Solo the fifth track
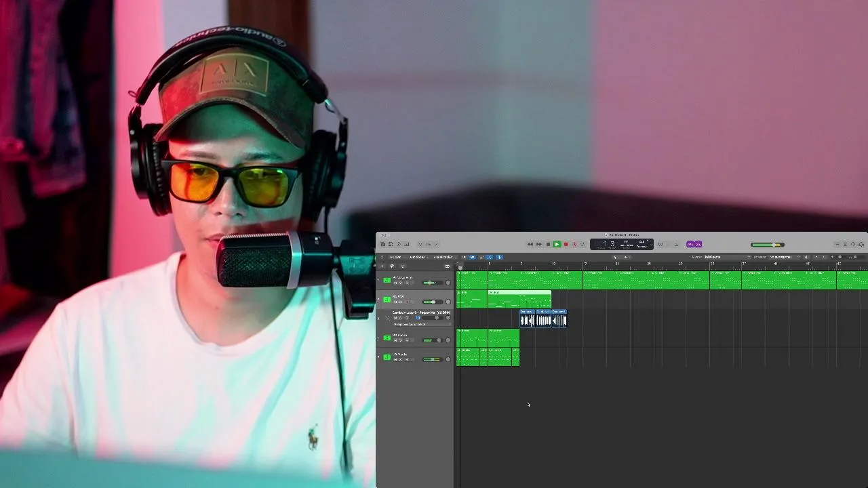The height and width of the screenshot is (488, 868). point(401,359)
